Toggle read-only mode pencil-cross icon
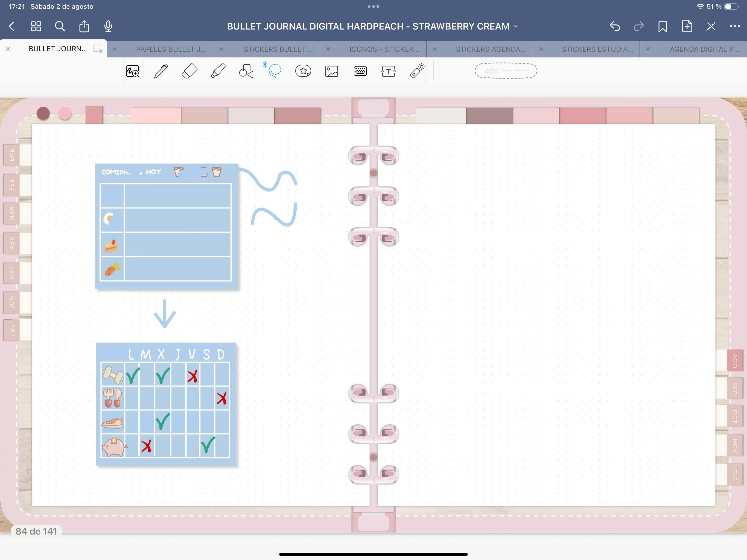This screenshot has width=747, height=560. coord(711,26)
